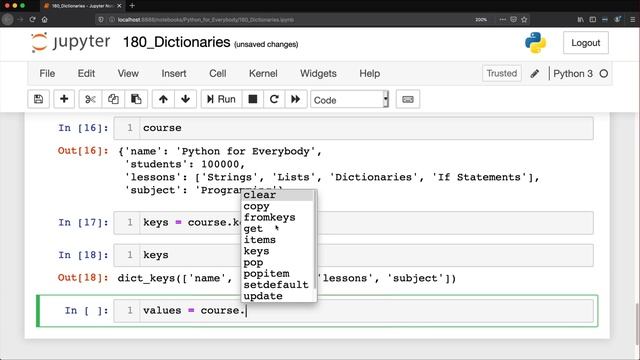Select 'clear' in autocomplete list
Image resolution: width=640 pixels, height=360 pixels.
(278, 195)
